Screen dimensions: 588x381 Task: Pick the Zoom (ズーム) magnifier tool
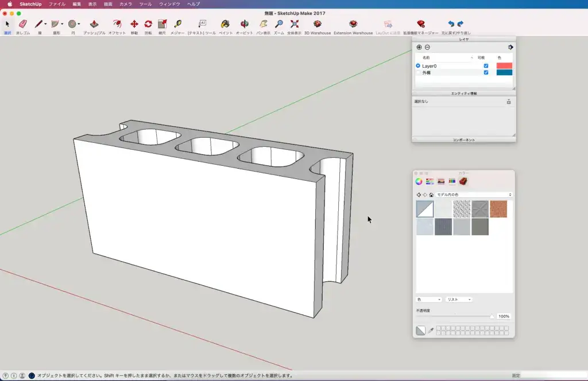[278, 24]
